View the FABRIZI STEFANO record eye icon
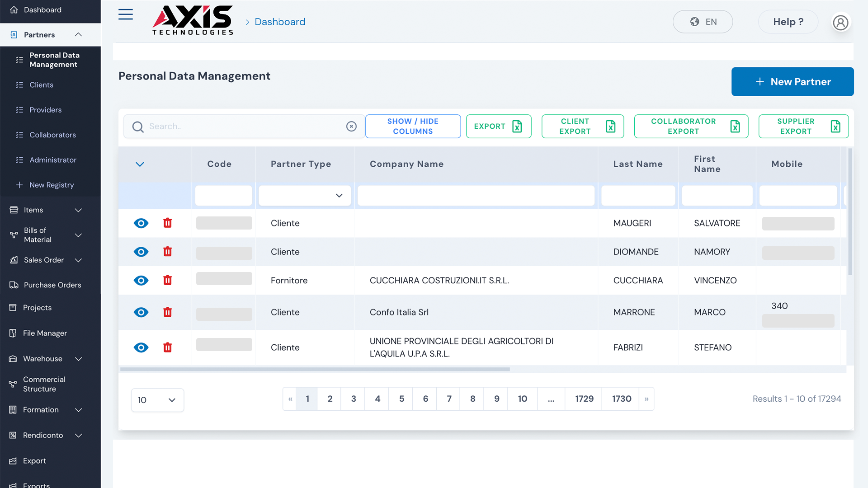868x488 pixels. click(141, 347)
